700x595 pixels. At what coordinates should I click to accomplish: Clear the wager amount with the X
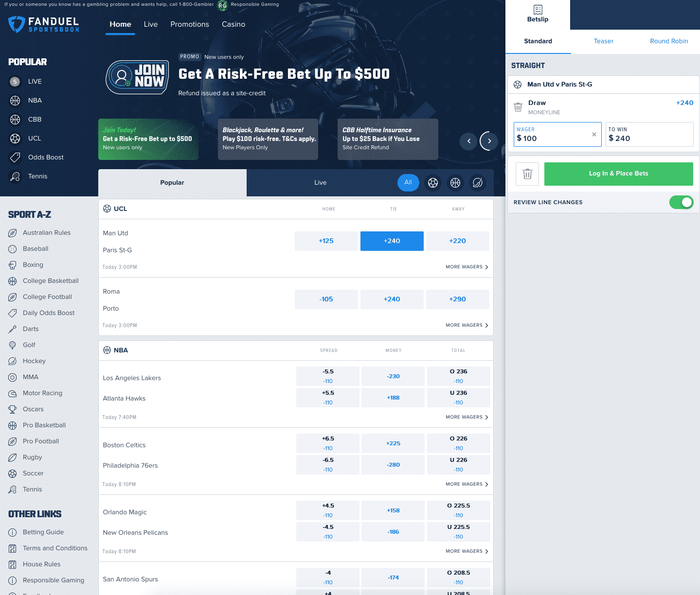[x=594, y=135]
